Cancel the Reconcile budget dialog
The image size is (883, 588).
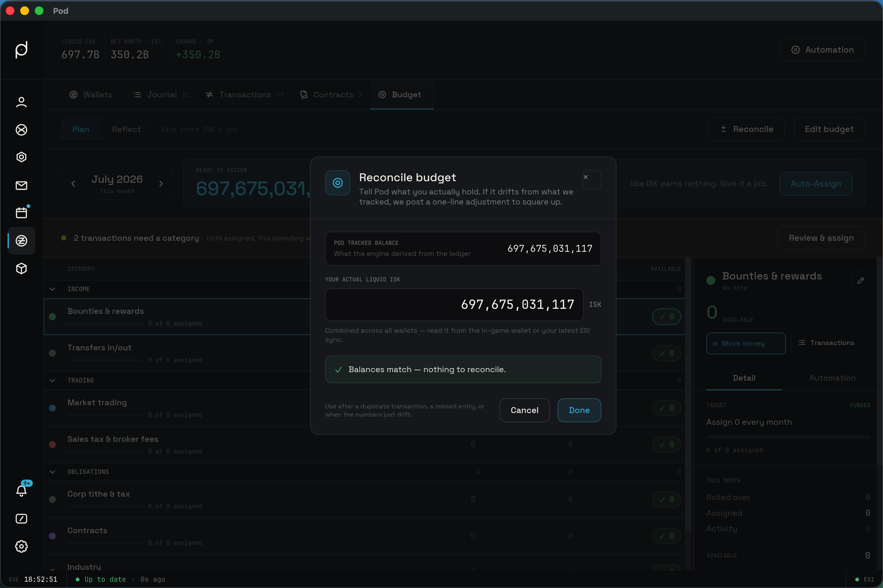pos(524,410)
